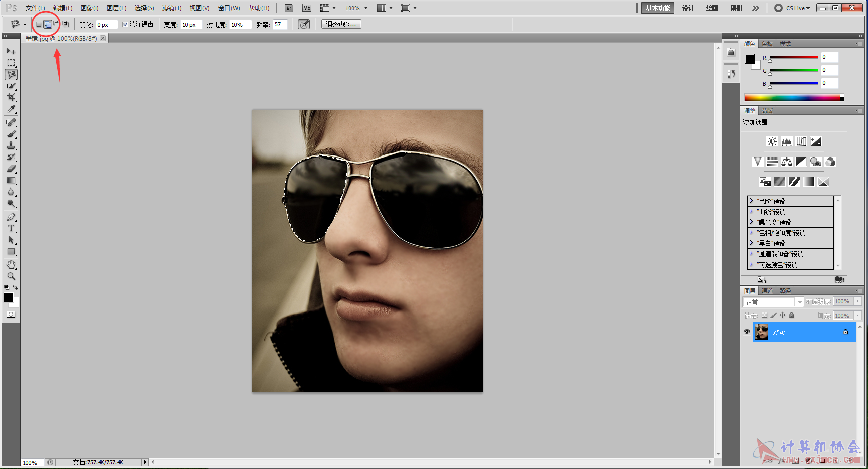Select the Essentials workspace button
Image resolution: width=868 pixels, height=469 pixels.
click(658, 8)
